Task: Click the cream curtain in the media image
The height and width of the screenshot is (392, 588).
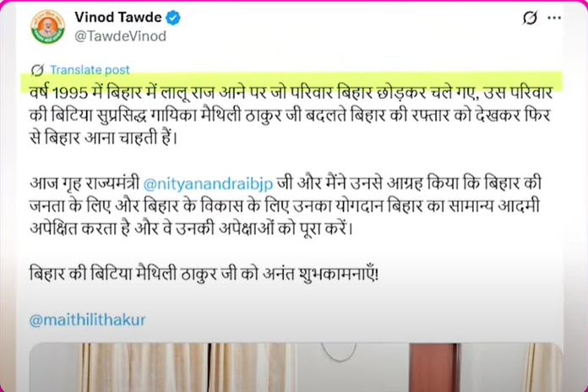Action: pos(188,367)
